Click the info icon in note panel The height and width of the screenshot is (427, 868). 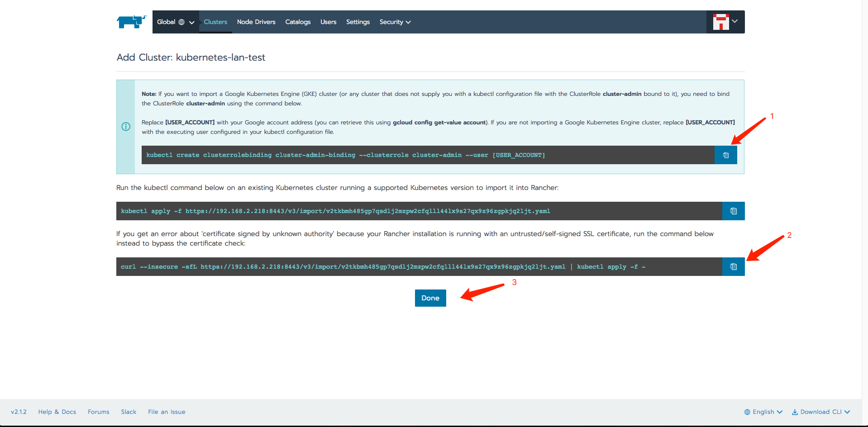(x=126, y=127)
